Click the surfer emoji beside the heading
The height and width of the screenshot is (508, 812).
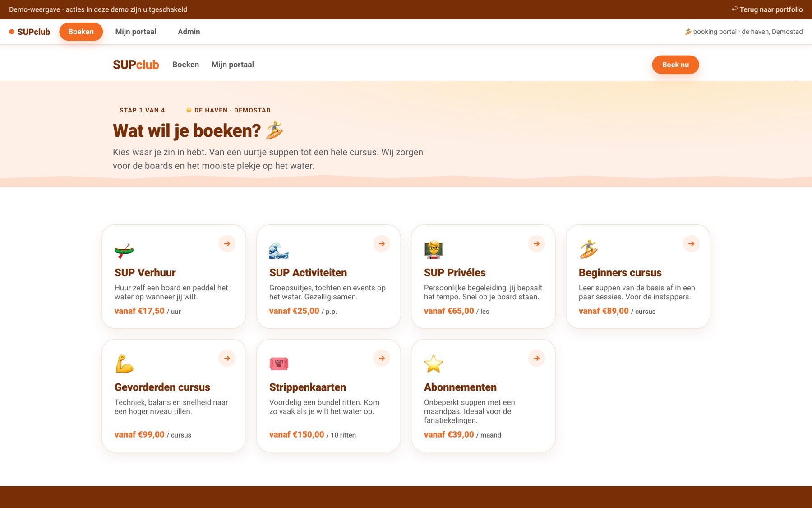(x=274, y=130)
